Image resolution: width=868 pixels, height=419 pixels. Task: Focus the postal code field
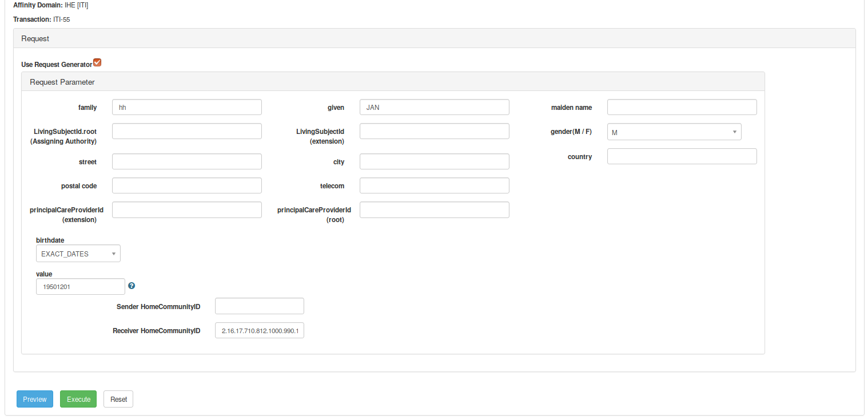186,185
